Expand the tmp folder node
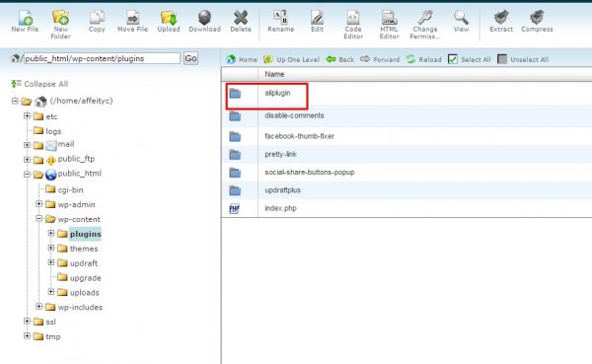592x364 pixels. (x=27, y=335)
